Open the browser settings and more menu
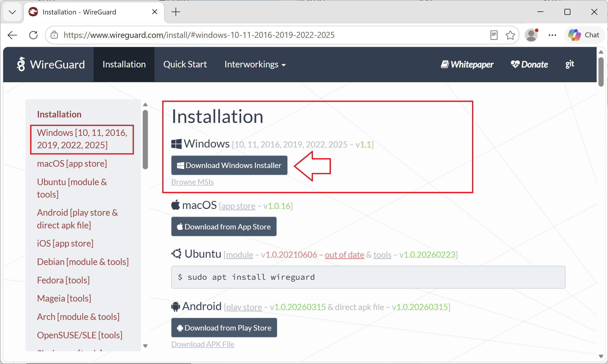Image resolution: width=608 pixels, height=364 pixels. pos(552,35)
